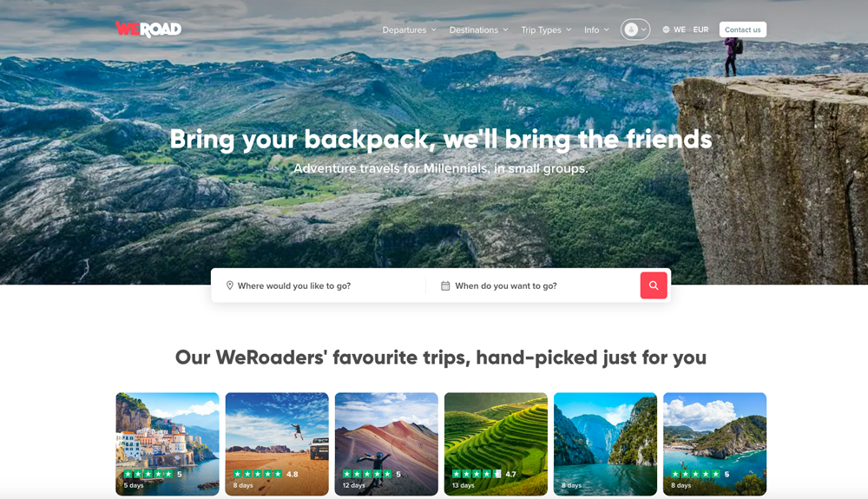Click the globe language icon
This screenshot has width=868, height=499.
666,30
